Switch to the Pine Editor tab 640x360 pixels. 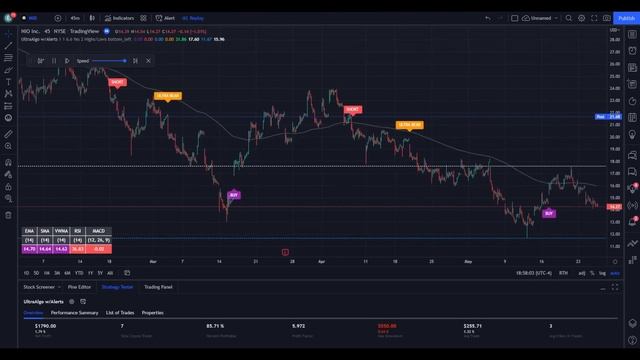pos(79,287)
